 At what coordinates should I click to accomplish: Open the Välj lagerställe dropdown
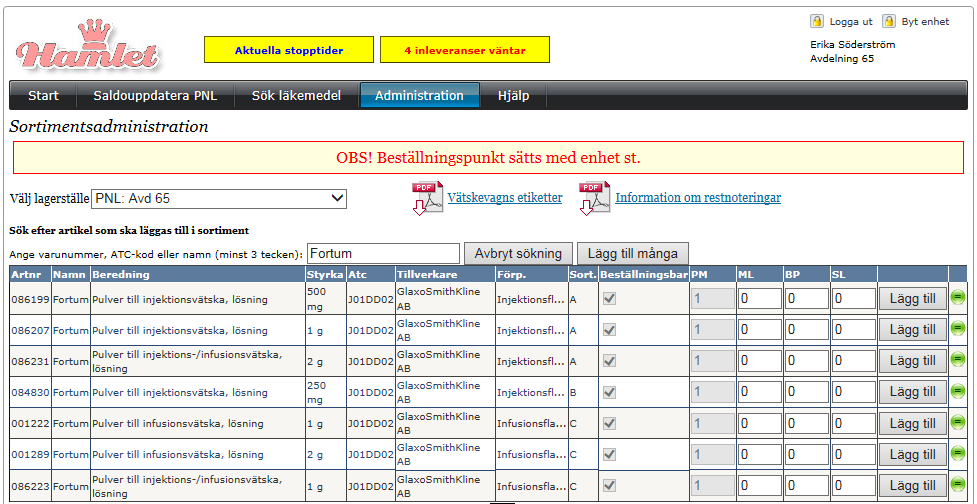point(219,199)
